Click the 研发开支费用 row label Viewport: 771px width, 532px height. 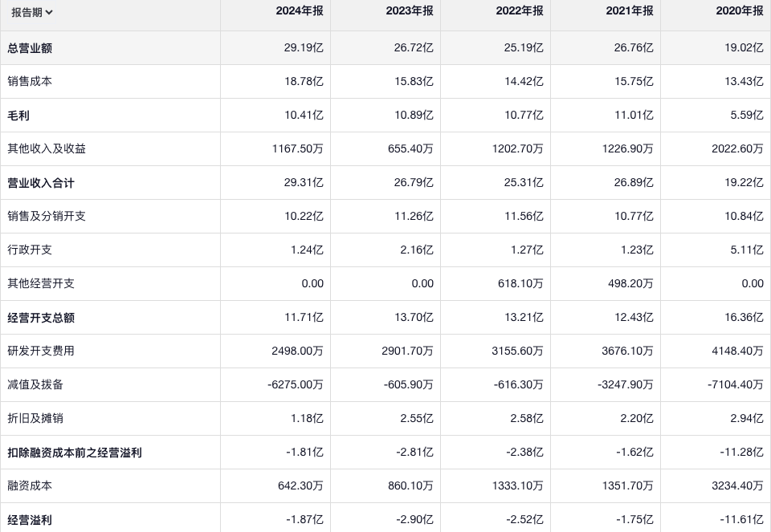(x=41, y=351)
